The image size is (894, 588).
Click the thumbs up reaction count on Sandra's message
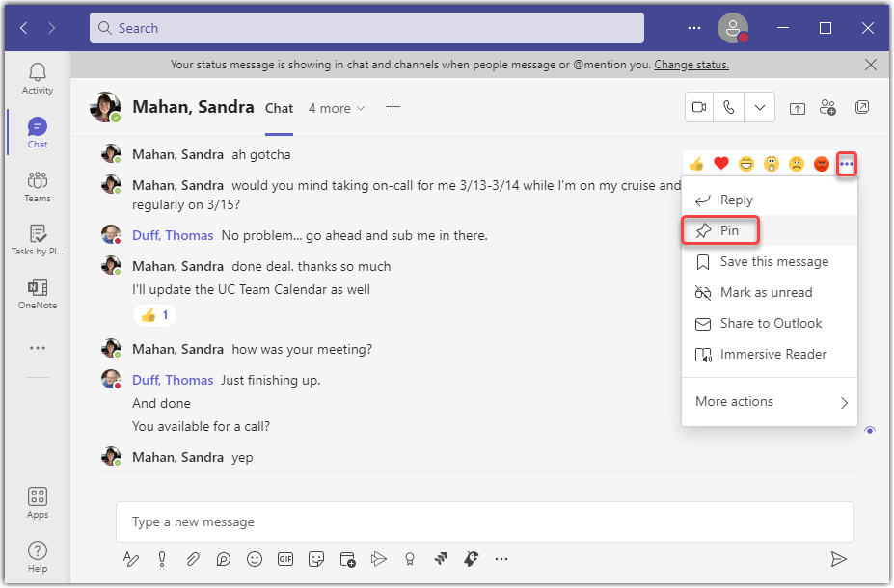[154, 314]
